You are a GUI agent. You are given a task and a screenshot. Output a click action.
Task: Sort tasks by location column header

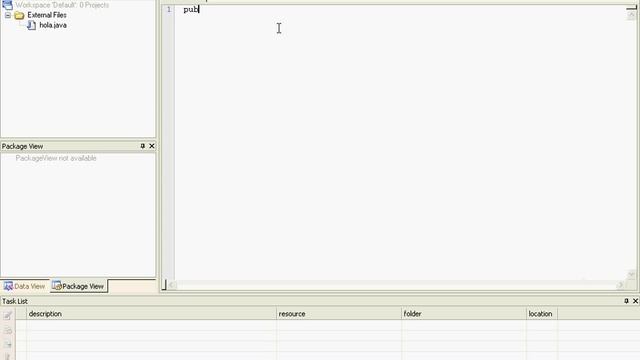point(542,313)
